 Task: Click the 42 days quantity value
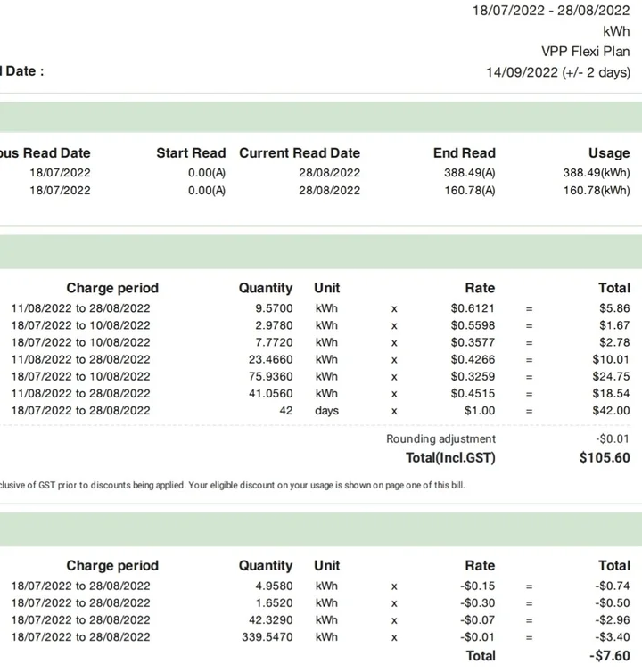(285, 411)
